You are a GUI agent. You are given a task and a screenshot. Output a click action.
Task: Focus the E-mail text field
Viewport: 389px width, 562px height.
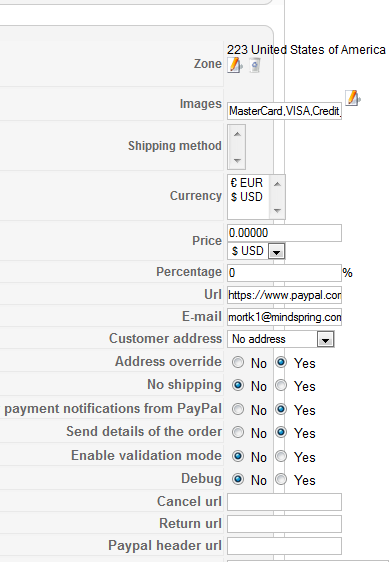[284, 317]
